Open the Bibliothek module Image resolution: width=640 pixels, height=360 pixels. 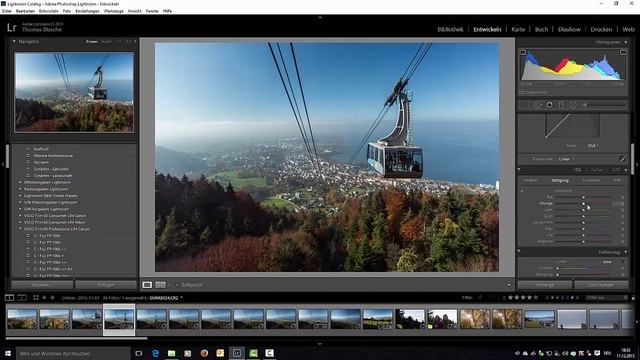(450, 29)
